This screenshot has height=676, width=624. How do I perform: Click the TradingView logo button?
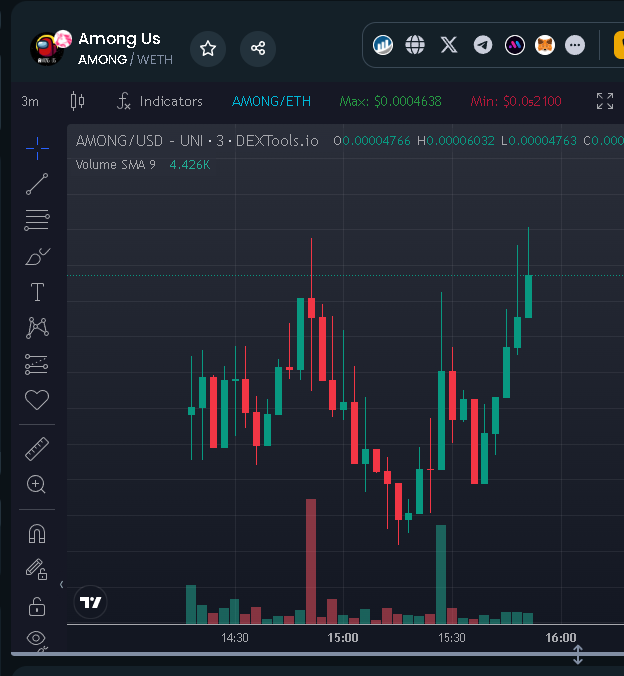point(91,602)
